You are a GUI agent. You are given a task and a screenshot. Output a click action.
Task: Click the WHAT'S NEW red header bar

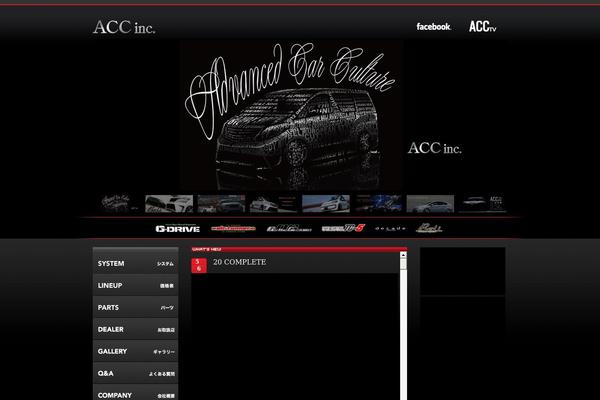tap(299, 249)
